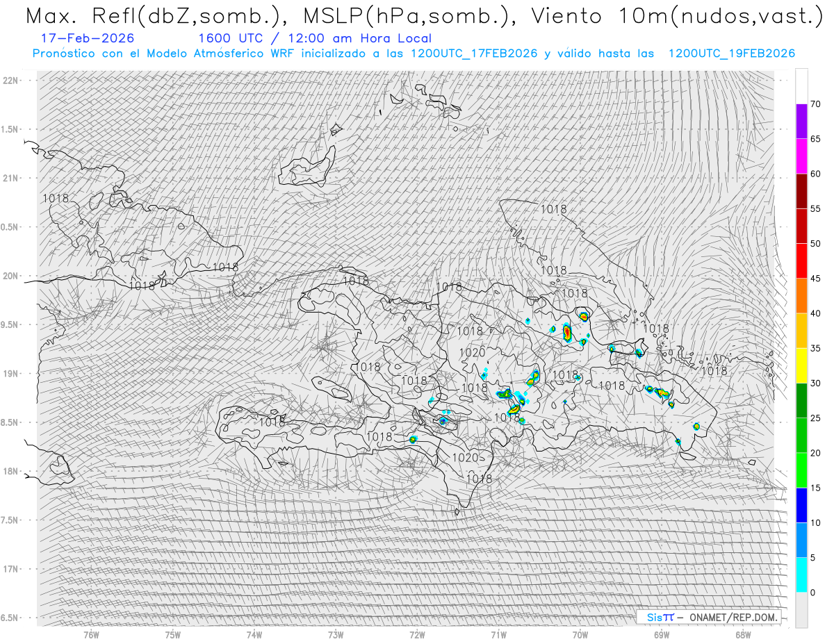Click the "SisTT - ONAMET/REP.DOM." credit box
This screenshot has height=644, width=834.
[709, 617]
